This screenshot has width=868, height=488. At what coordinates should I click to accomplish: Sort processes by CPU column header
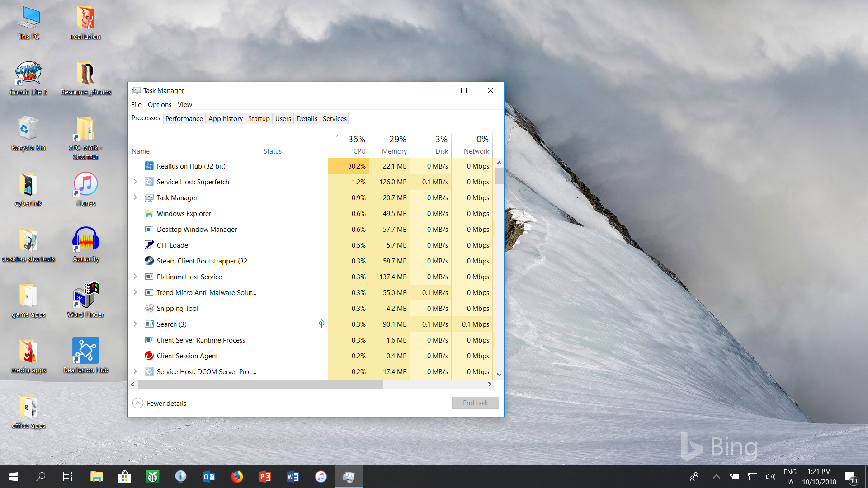point(349,145)
